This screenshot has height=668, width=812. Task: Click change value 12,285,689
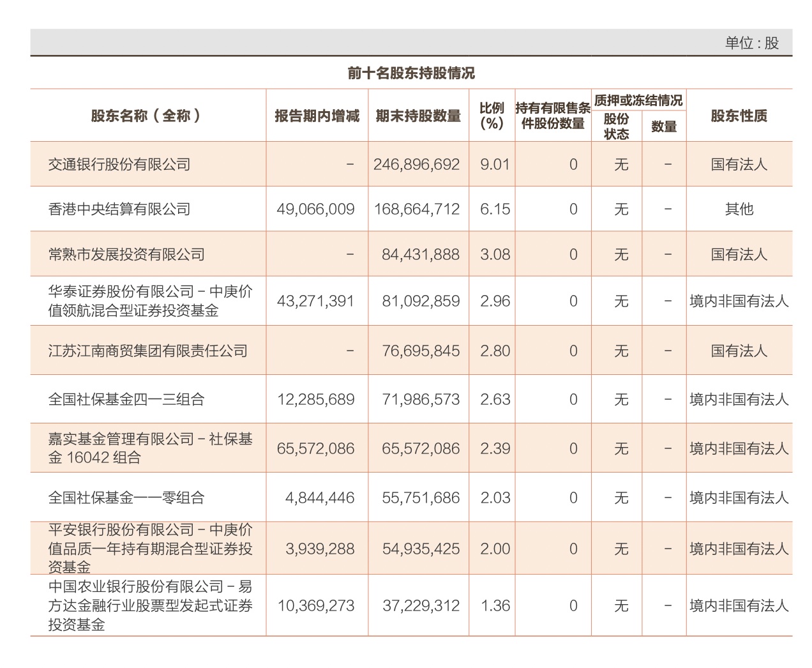(x=315, y=399)
